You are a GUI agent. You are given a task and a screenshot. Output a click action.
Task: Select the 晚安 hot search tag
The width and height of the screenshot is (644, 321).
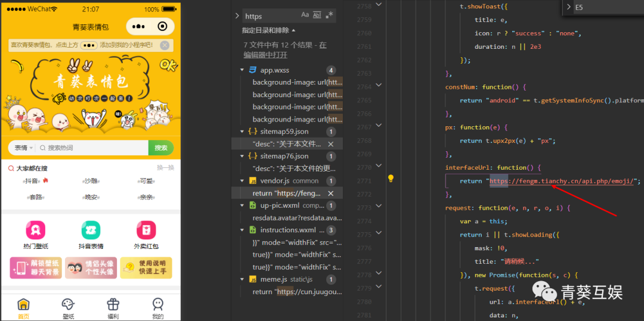pos(91,197)
